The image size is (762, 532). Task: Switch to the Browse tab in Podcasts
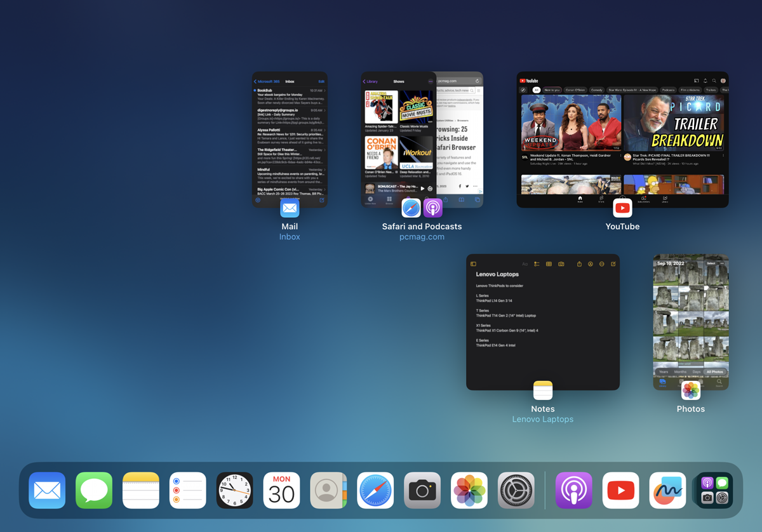389,201
